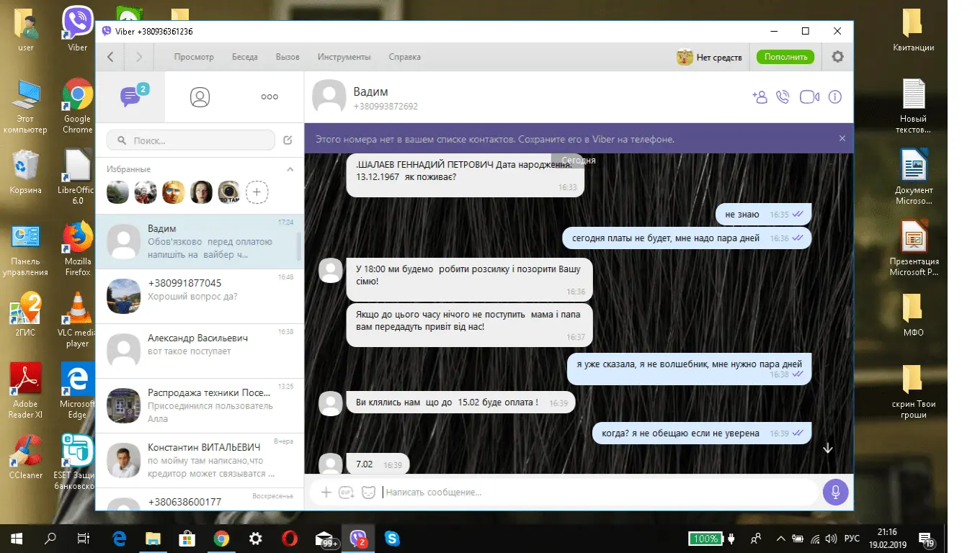Show hidden system tray icons
This screenshot has width=980, height=553.
pyautogui.click(x=780, y=539)
